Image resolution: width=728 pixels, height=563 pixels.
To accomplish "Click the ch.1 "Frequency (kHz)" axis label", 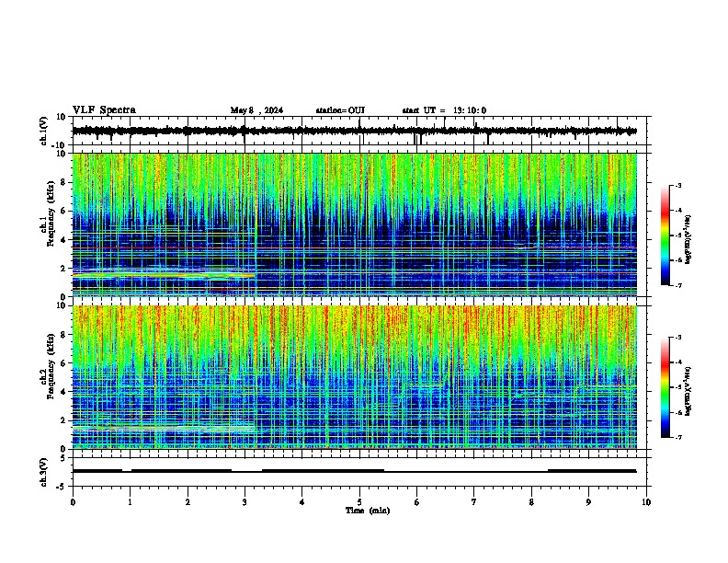I will coord(51,213).
